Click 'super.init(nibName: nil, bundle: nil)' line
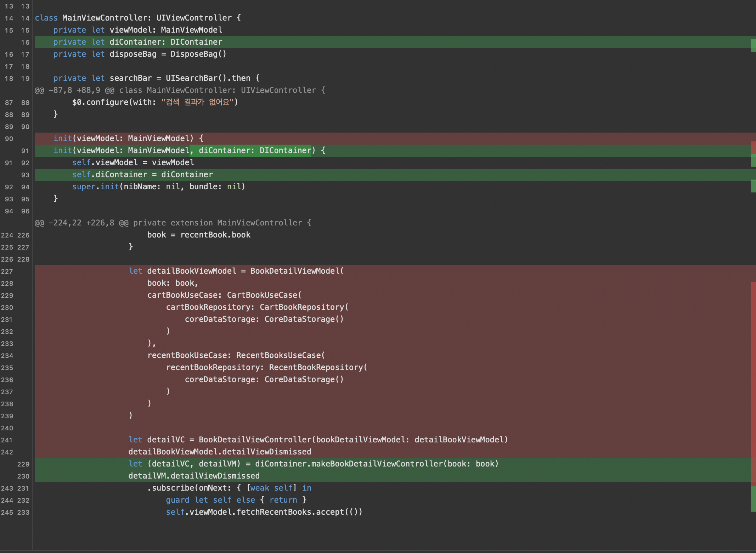The height and width of the screenshot is (553, 756). click(158, 186)
